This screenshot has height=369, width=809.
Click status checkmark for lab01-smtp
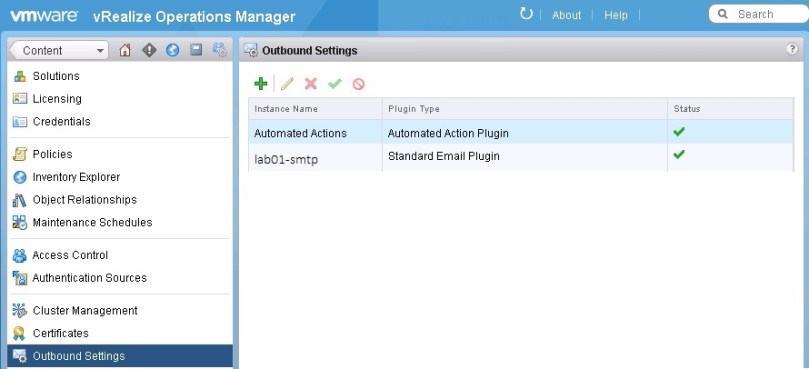pos(679,154)
